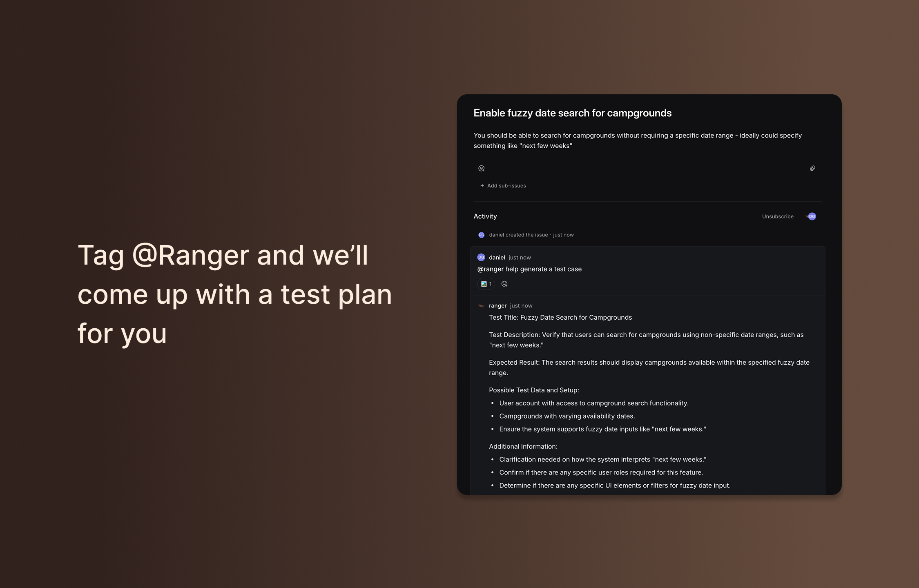This screenshot has width=919, height=588.
Task: Click the ranger bot avatar icon
Action: [481, 306]
